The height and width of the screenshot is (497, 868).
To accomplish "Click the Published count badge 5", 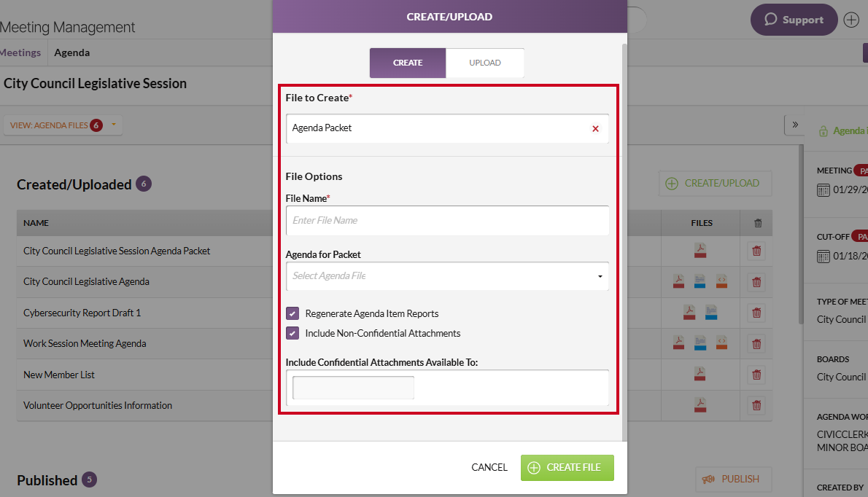I will tap(89, 480).
